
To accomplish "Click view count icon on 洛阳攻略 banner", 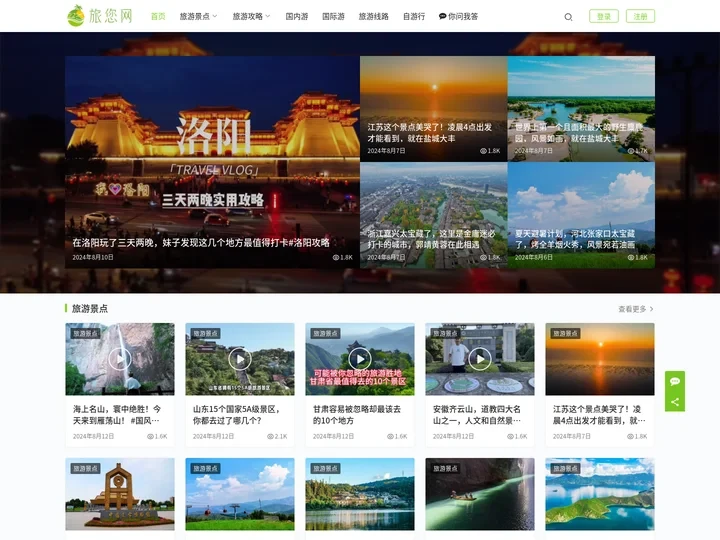I will (x=336, y=257).
